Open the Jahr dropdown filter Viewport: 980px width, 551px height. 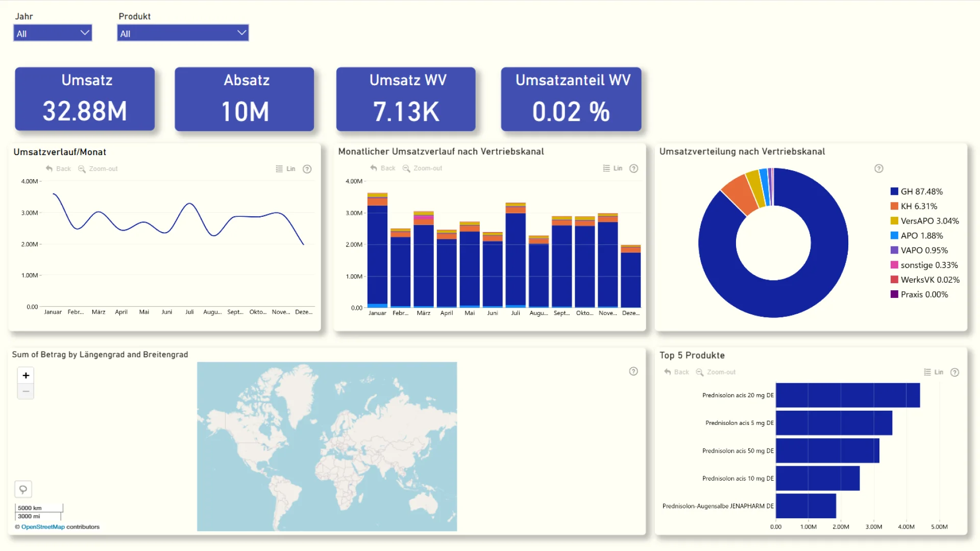point(53,33)
